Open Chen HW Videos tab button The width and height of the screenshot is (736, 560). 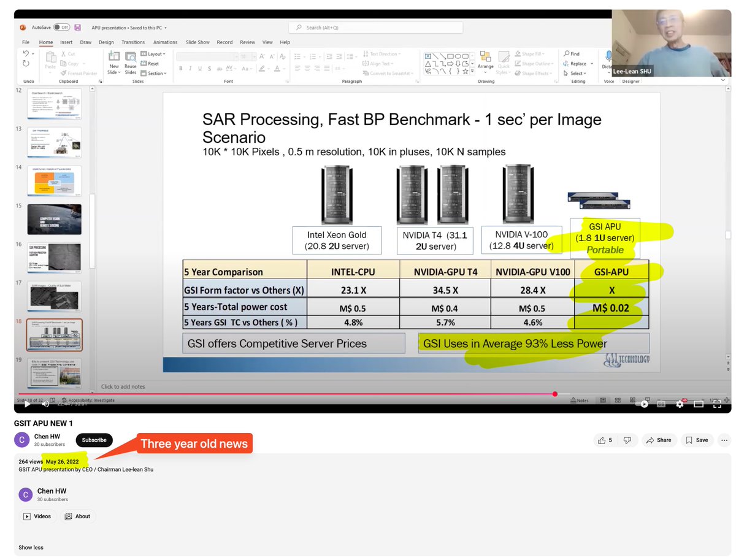pyautogui.click(x=37, y=516)
